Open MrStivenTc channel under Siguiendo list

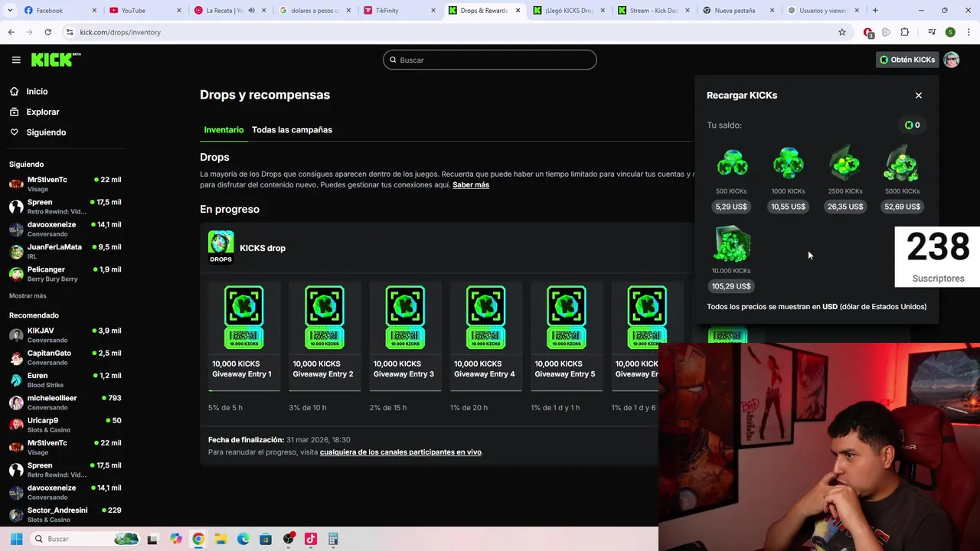(64, 184)
